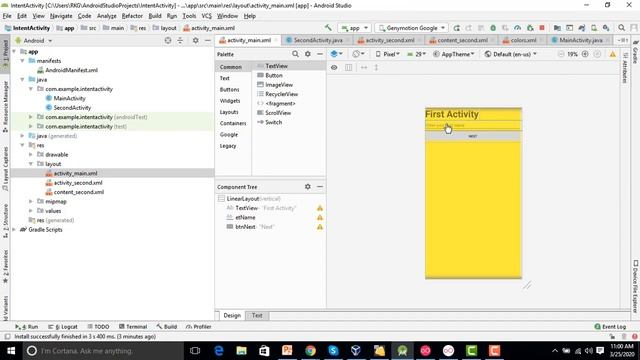Click the Cortana search box
The image size is (640, 360).
(102, 351)
